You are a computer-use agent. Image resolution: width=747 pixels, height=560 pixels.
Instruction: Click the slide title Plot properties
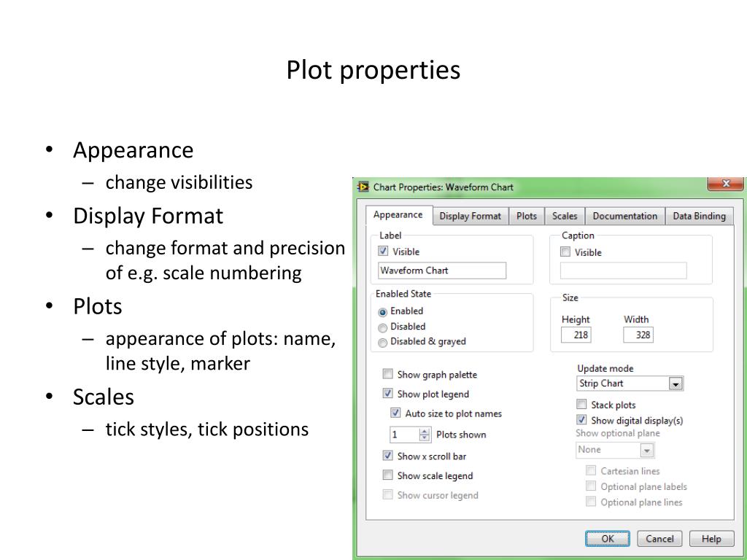coord(373,70)
